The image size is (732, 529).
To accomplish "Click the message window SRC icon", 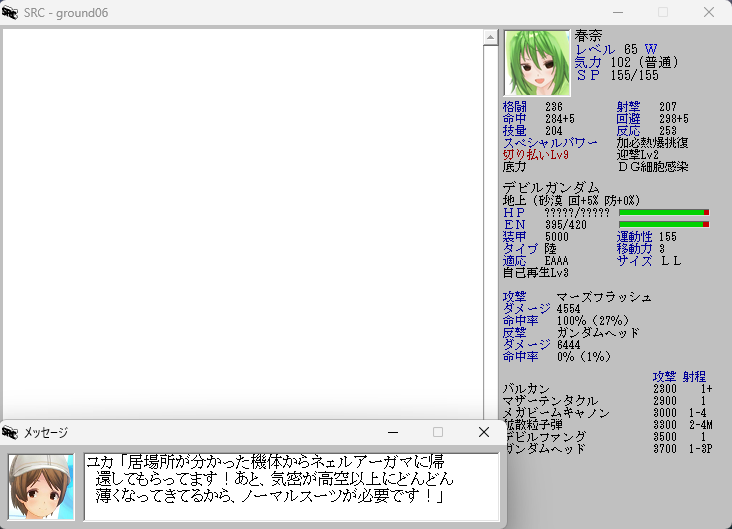I will tap(10, 432).
